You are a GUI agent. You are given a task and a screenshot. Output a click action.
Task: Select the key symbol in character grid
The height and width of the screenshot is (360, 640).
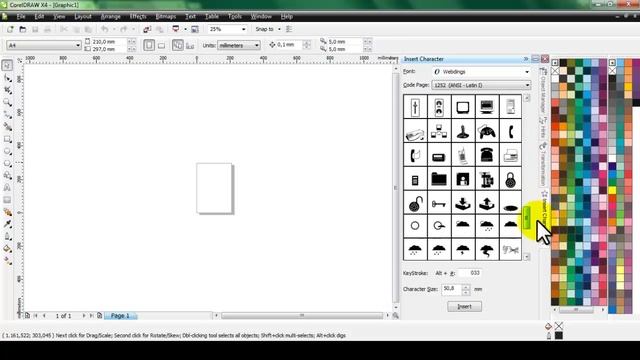pyautogui.click(x=439, y=203)
